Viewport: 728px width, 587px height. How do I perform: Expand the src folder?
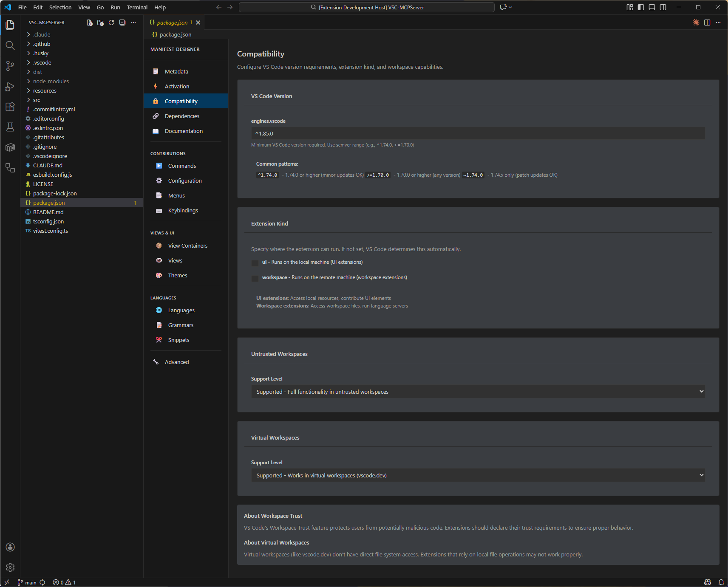[x=82, y=100]
